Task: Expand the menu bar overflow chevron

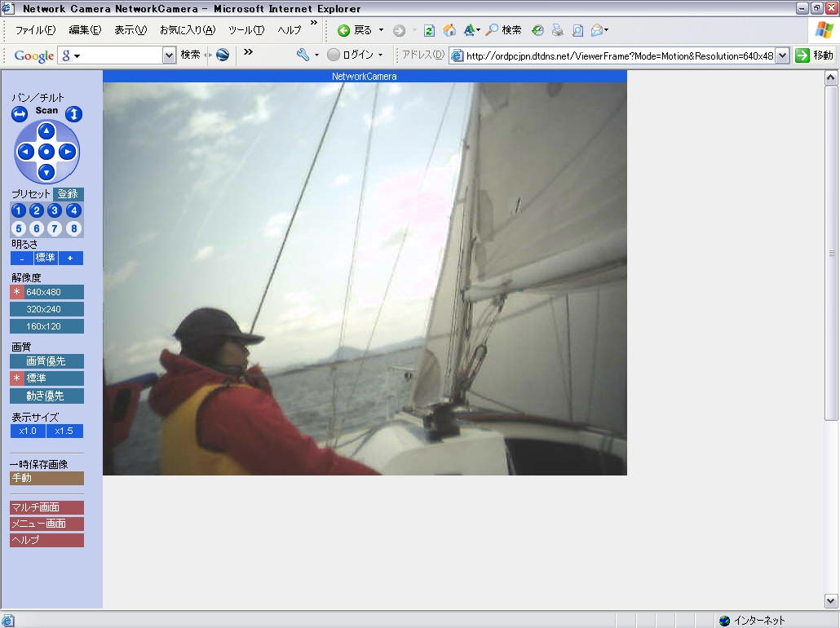Action: tap(314, 23)
